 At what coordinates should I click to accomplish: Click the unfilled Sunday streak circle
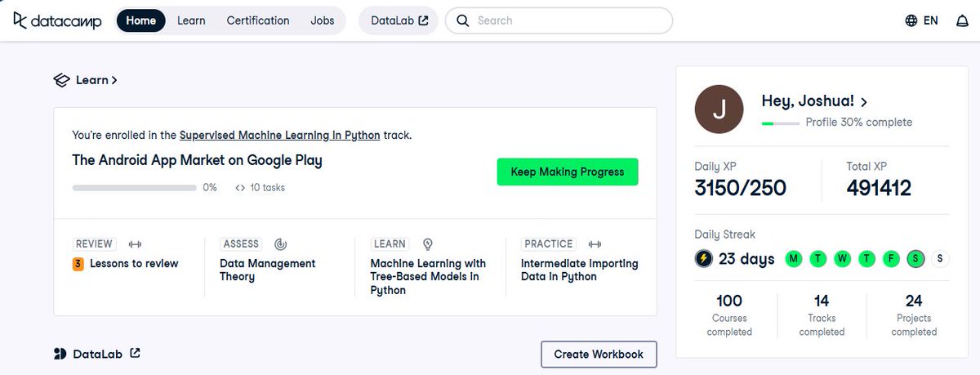pyautogui.click(x=940, y=259)
